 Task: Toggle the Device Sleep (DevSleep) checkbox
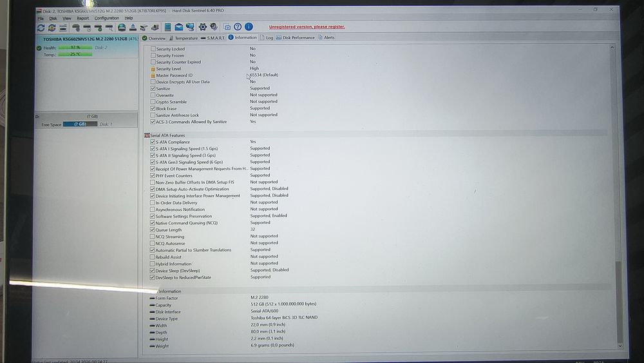pyautogui.click(x=153, y=271)
